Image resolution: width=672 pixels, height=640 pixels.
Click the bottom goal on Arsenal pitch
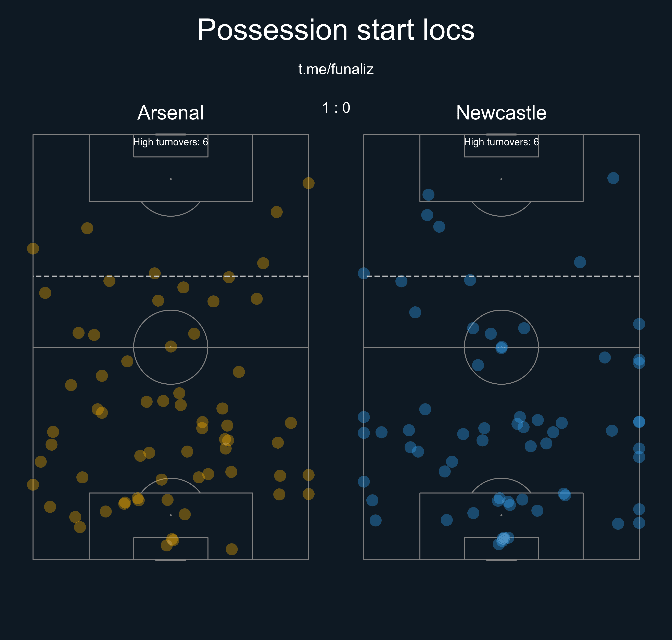point(170,560)
